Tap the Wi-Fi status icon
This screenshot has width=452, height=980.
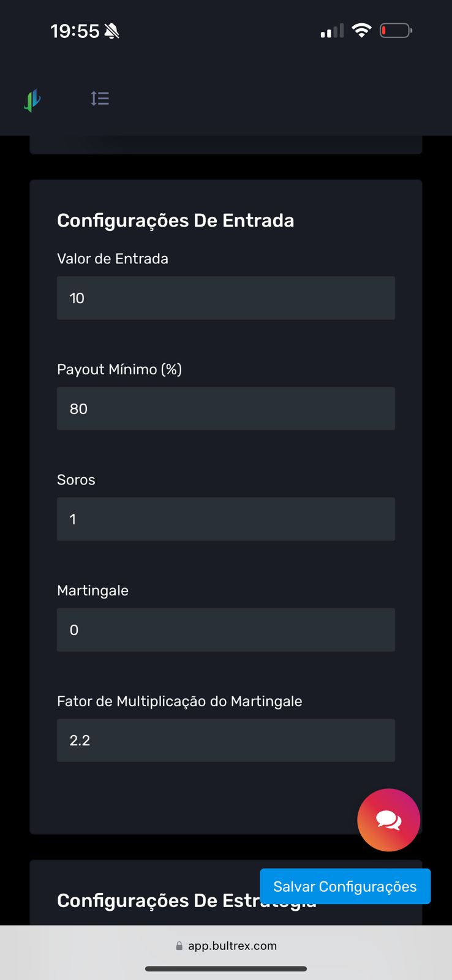(361, 31)
